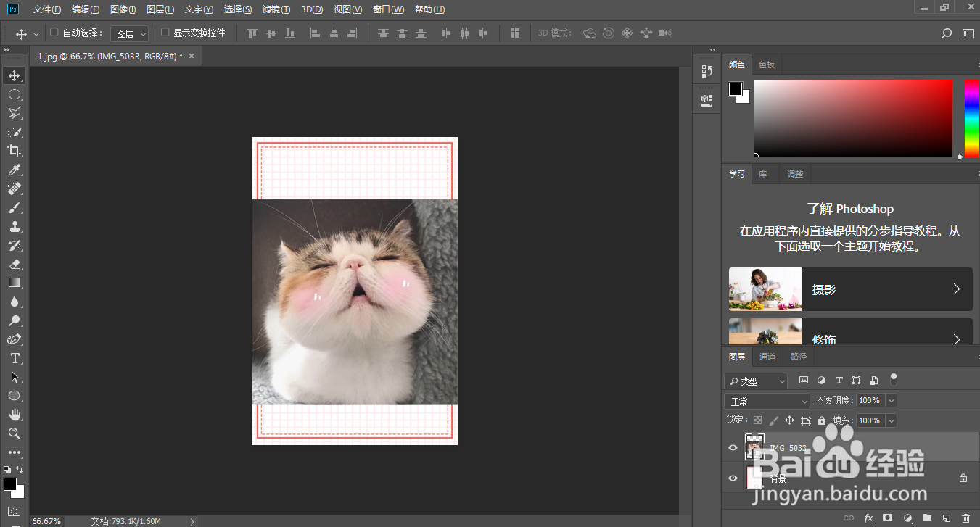This screenshot has height=527, width=980.
Task: Select the Dodge tool
Action: tap(14, 320)
